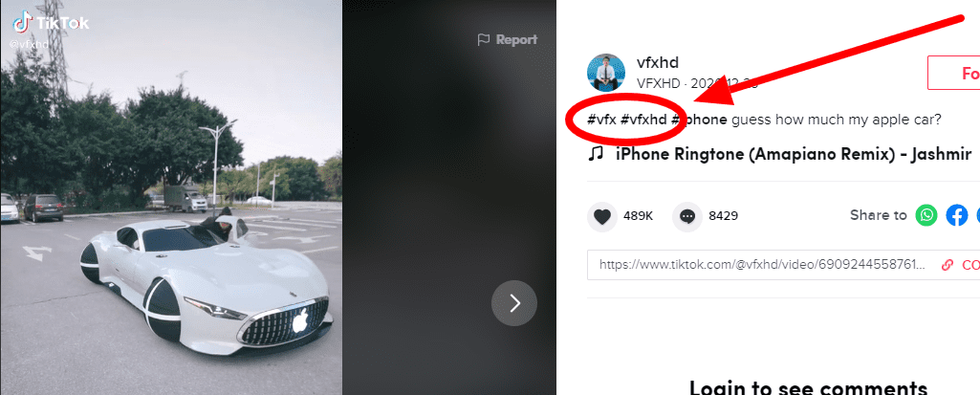Click the heart like icon

pyautogui.click(x=602, y=217)
